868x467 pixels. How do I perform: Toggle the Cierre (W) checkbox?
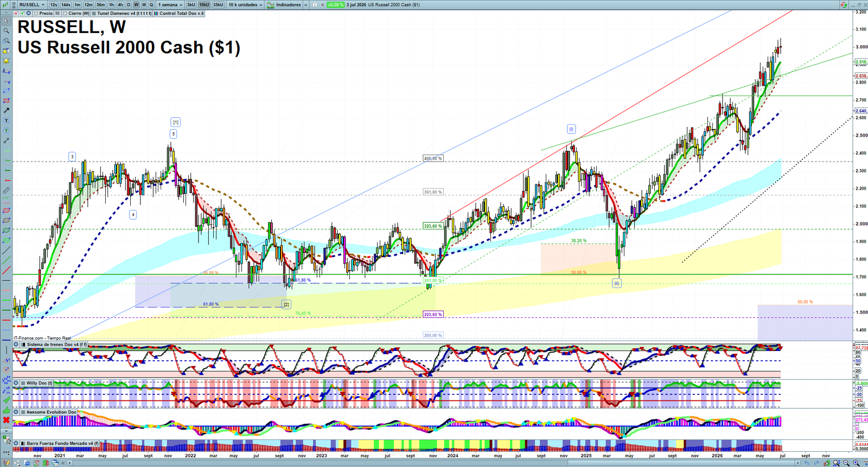65,13
